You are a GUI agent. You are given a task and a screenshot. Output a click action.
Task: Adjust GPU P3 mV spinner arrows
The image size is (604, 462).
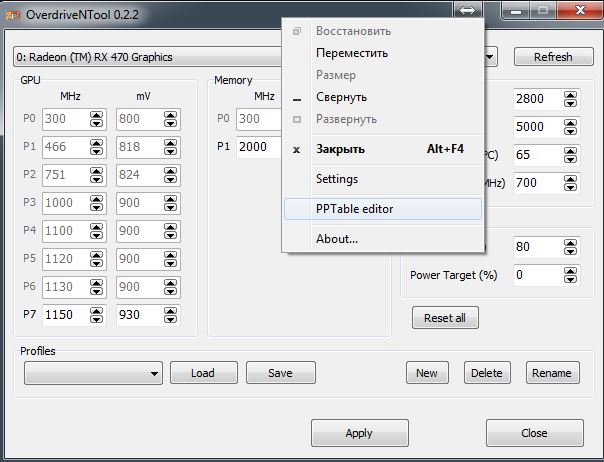[170, 203]
